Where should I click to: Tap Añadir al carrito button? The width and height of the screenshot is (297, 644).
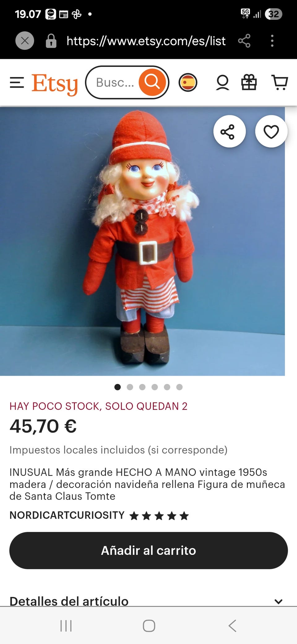coord(148,550)
